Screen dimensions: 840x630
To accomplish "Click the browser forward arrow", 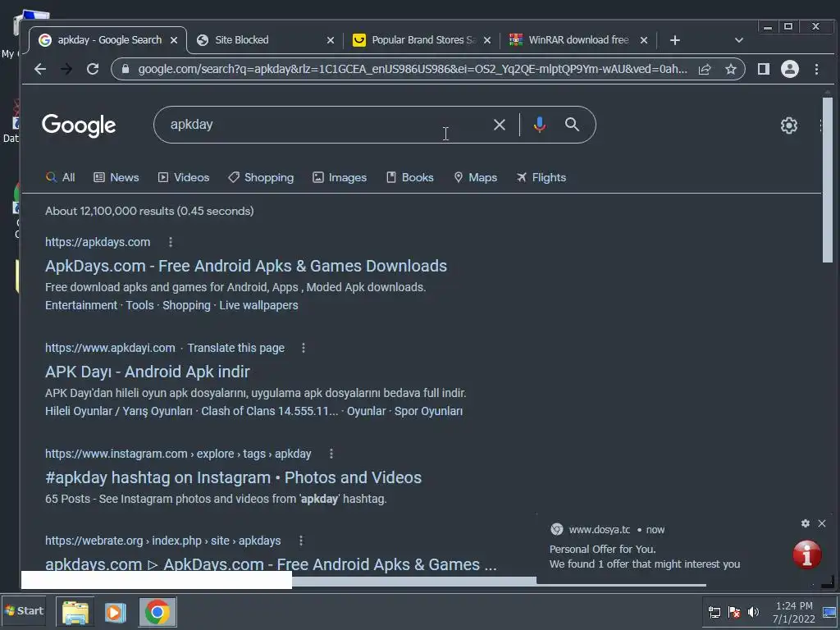I will pyautogui.click(x=66, y=69).
